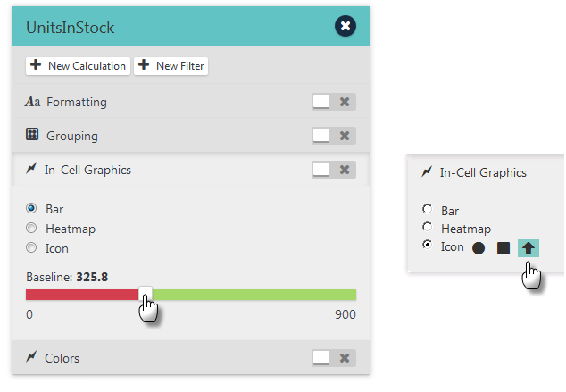
Task: Select the Icon radio in the UnitsInStock panel
Action: click(31, 247)
